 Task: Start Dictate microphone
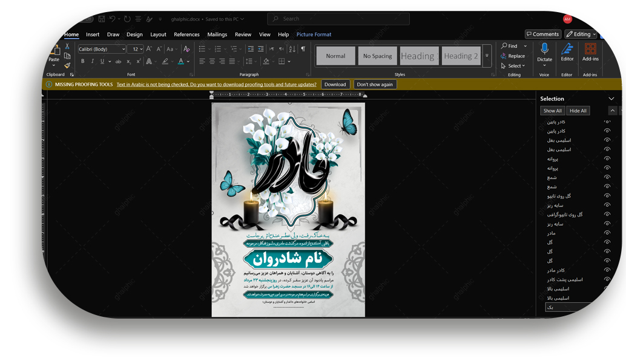(x=544, y=52)
